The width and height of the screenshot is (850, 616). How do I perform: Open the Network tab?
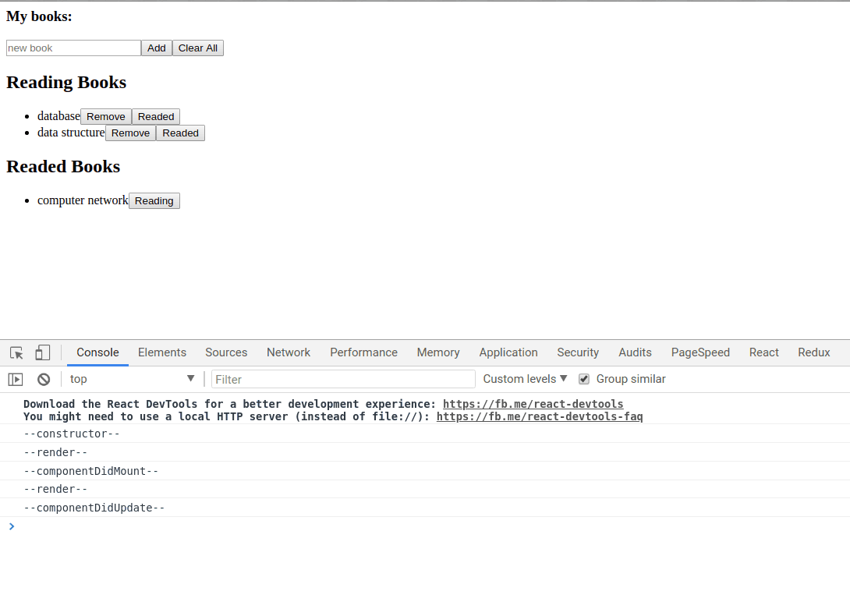pyautogui.click(x=289, y=352)
